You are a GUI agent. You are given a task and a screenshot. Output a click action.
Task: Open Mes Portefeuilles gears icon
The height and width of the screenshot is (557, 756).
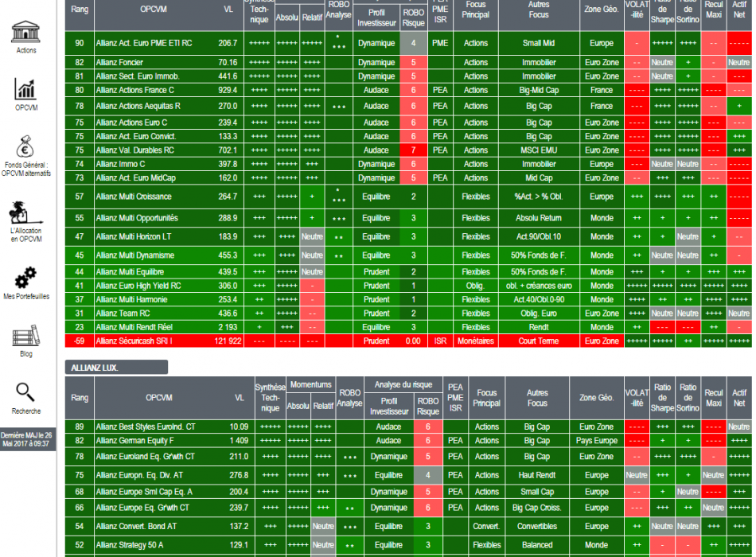(25, 278)
